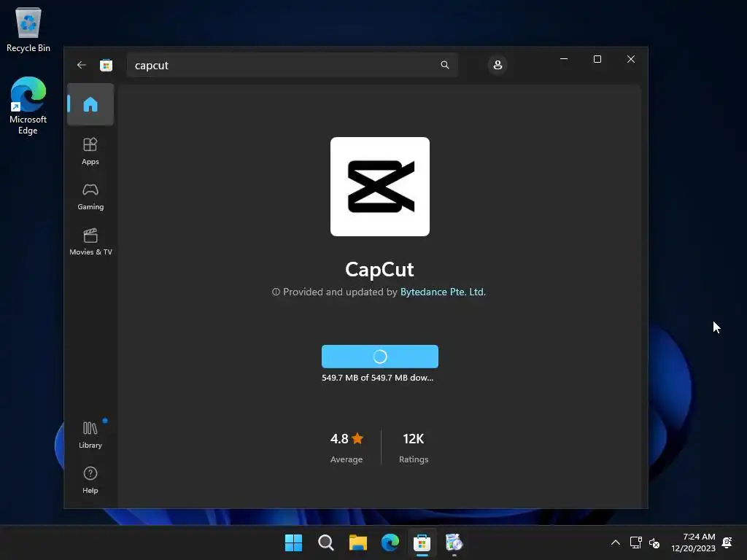Open Recycle Bin icon on the desktop
This screenshot has height=560, width=747.
point(28,29)
